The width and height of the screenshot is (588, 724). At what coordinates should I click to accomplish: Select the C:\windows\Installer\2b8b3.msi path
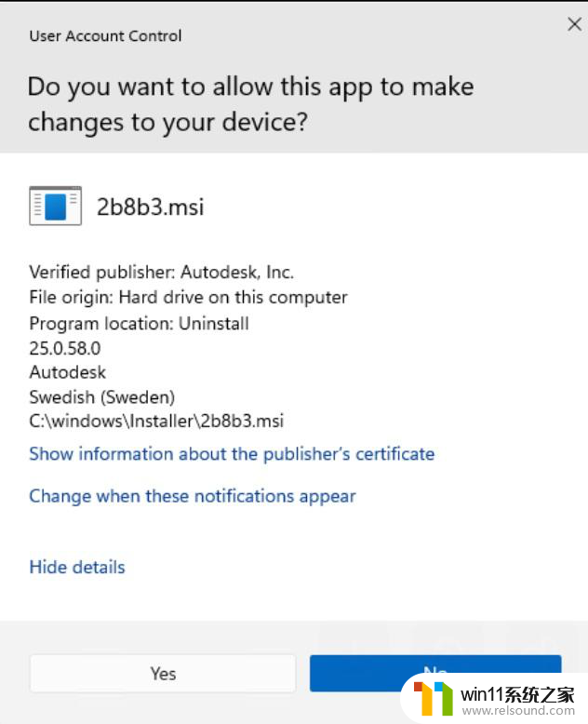point(156,421)
